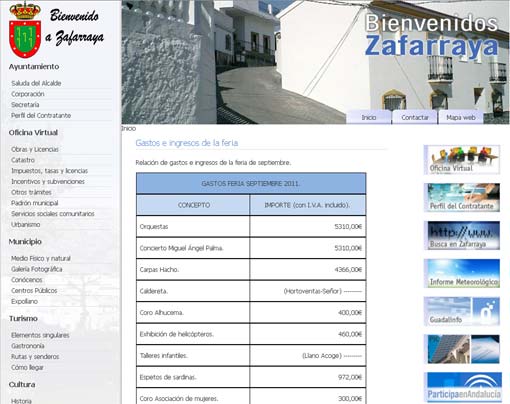The width and height of the screenshot is (510, 404).
Task: Select the Espetos de sardinas cell
Action: (x=193, y=377)
